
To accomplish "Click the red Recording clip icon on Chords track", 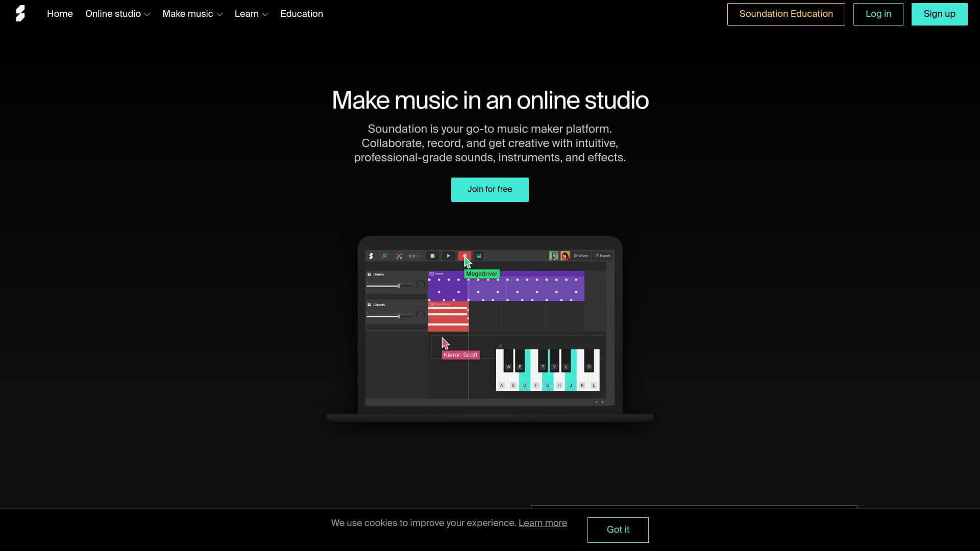I will click(432, 304).
